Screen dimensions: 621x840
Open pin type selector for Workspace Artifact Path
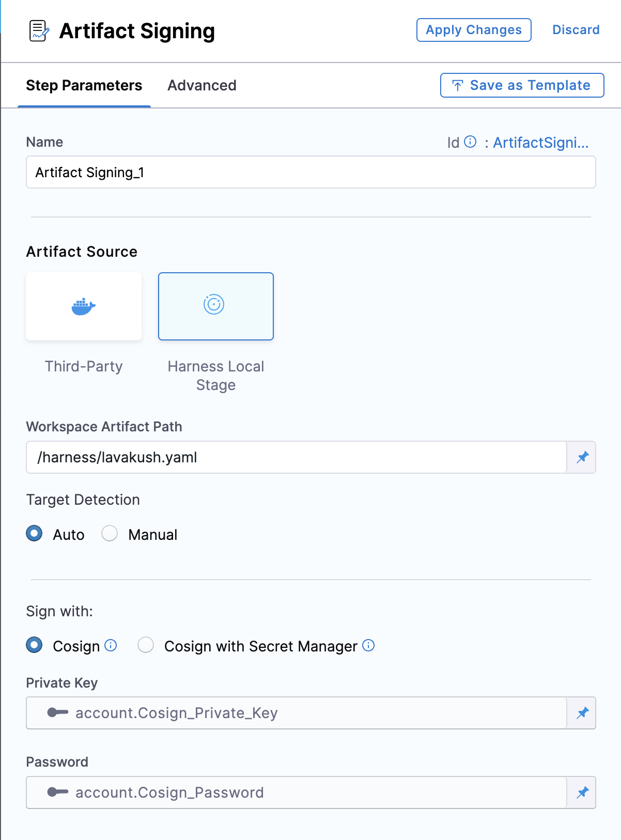pyautogui.click(x=582, y=457)
